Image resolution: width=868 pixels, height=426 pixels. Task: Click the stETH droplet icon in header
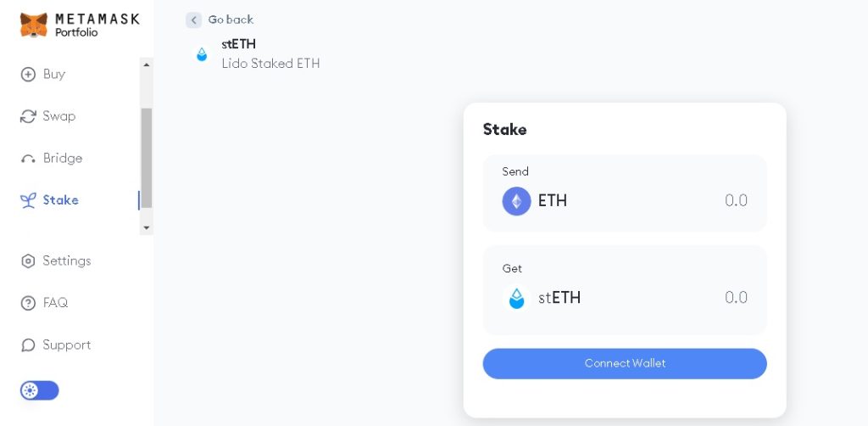202,54
